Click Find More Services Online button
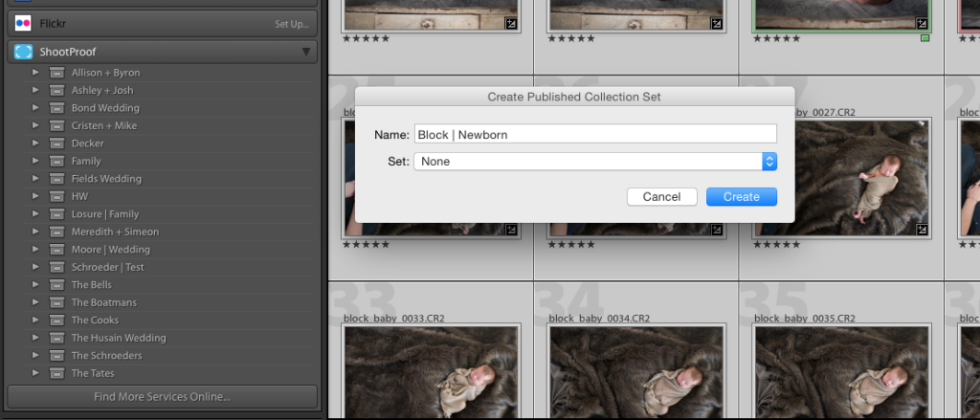 tap(162, 397)
